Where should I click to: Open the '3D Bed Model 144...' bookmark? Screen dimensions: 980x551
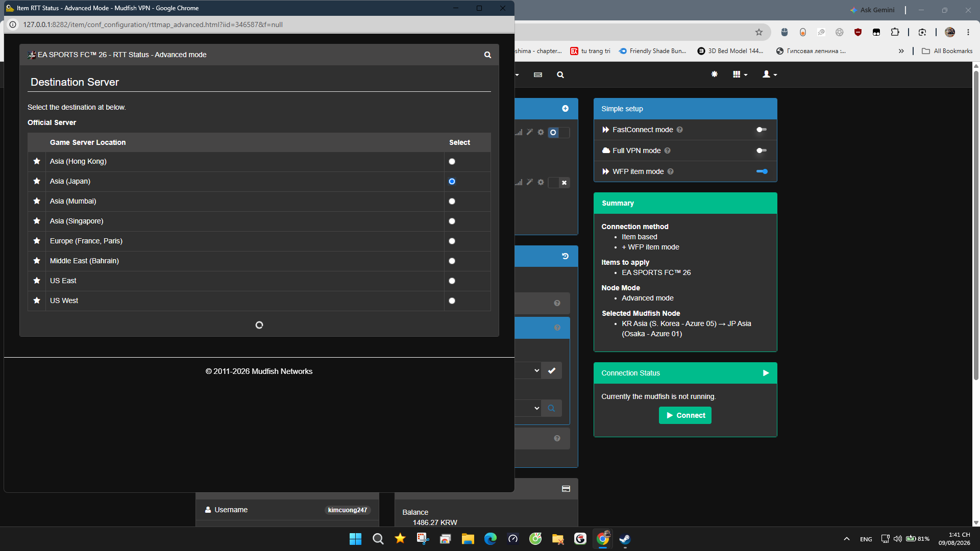pos(730,51)
